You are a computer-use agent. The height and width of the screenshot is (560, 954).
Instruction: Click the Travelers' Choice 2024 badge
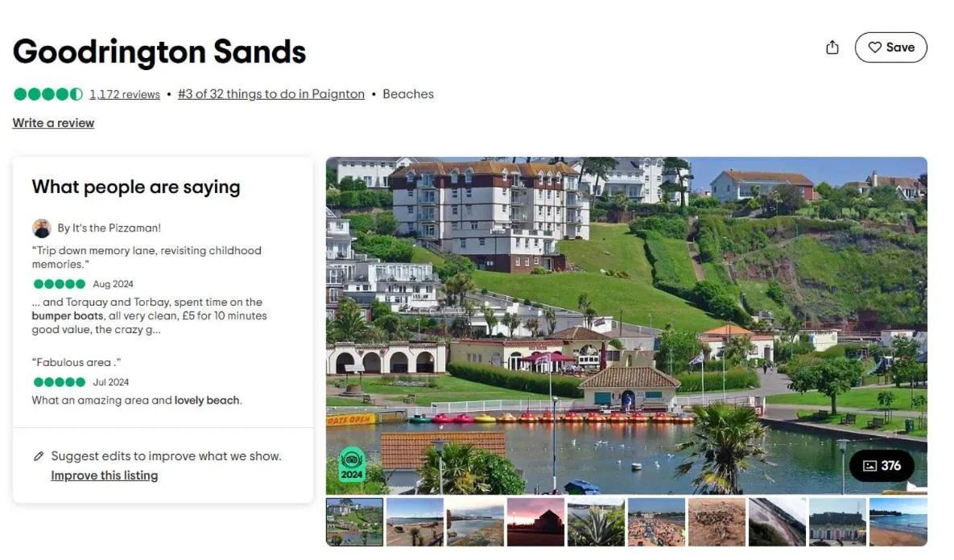pyautogui.click(x=351, y=463)
